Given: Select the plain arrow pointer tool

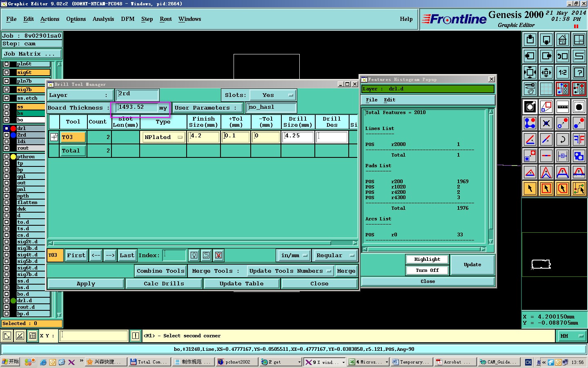Looking at the screenshot, I should 530,188.
